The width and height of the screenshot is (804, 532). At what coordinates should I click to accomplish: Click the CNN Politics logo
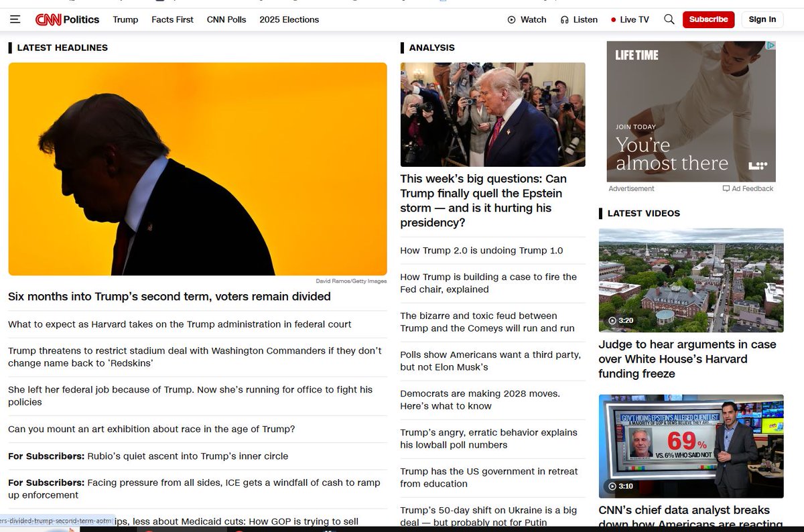66,19
